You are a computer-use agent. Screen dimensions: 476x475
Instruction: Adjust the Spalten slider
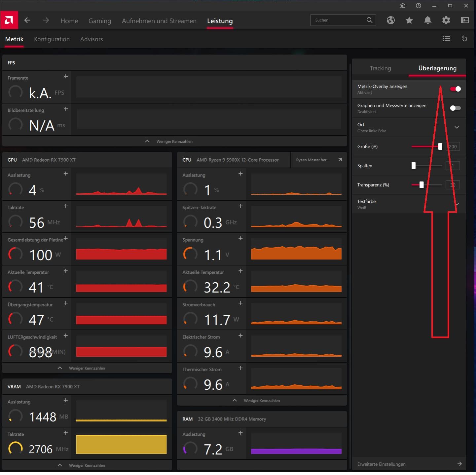tap(427, 166)
